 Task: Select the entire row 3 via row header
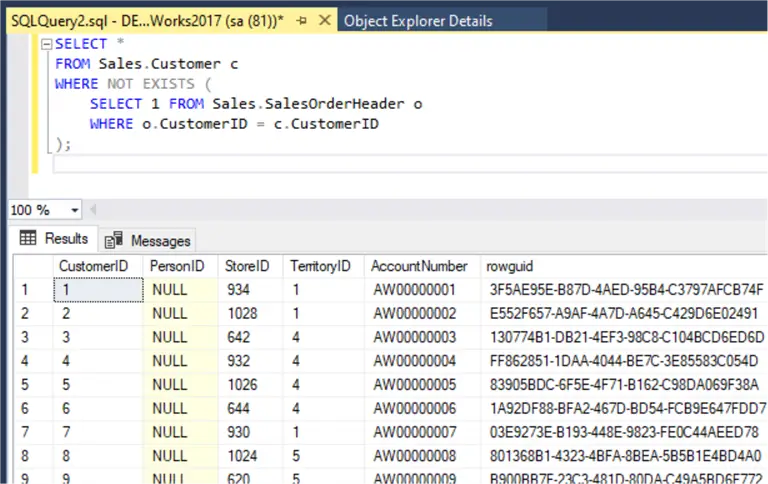[x=31, y=336]
